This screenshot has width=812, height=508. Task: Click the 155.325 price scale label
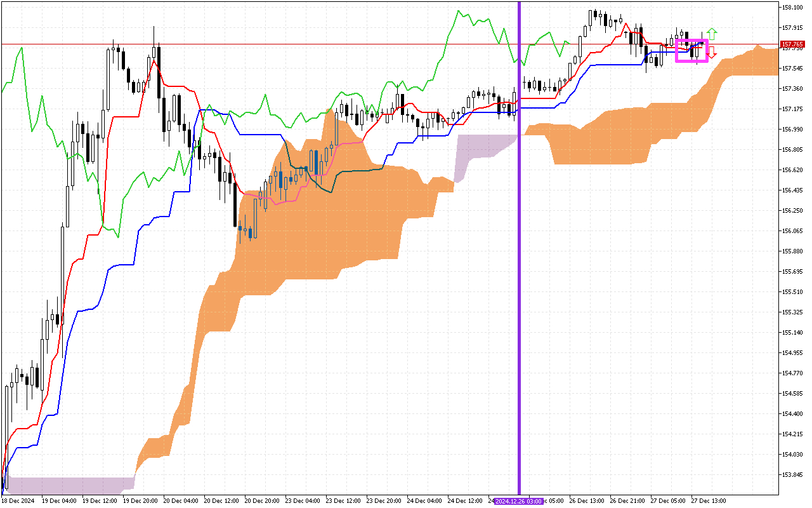point(792,312)
